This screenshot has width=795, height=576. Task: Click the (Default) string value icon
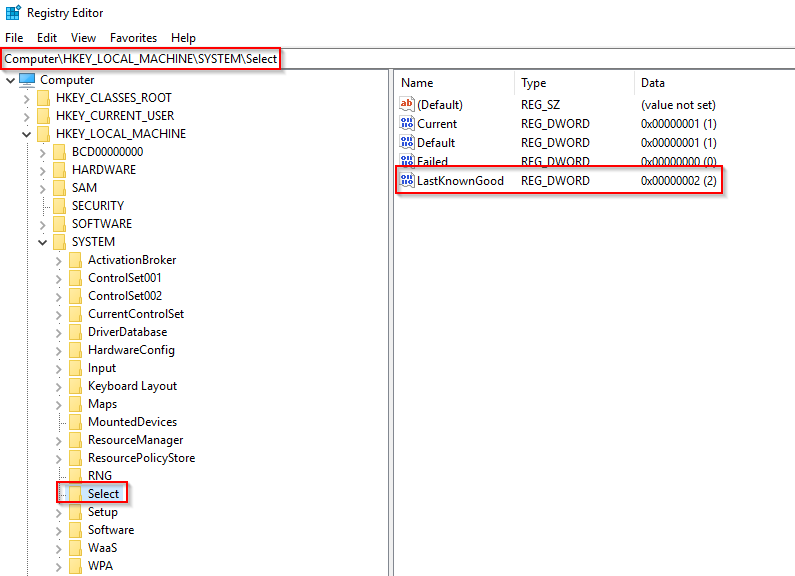[x=406, y=105]
